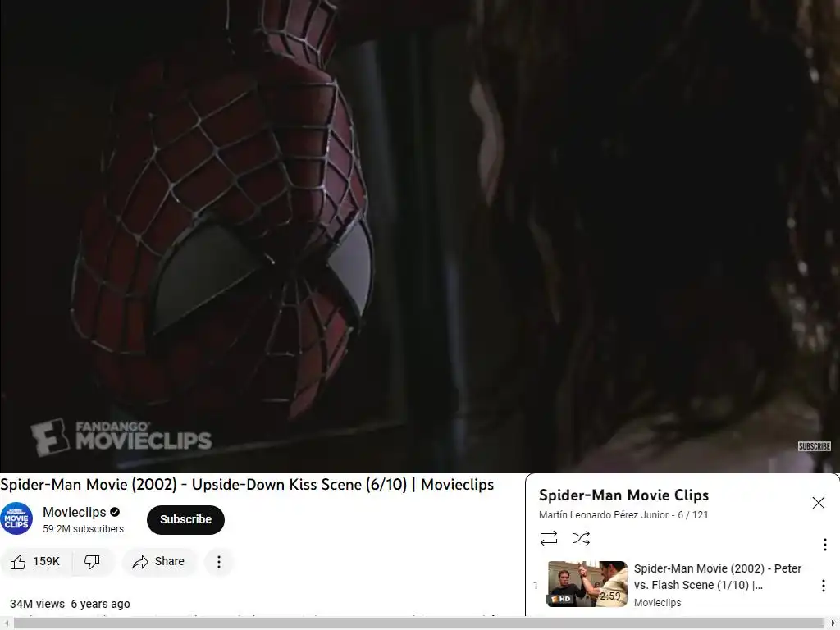Viewport: 840px width, 630px height.
Task: Subscribe to the Movieclips channel
Action: point(185,519)
